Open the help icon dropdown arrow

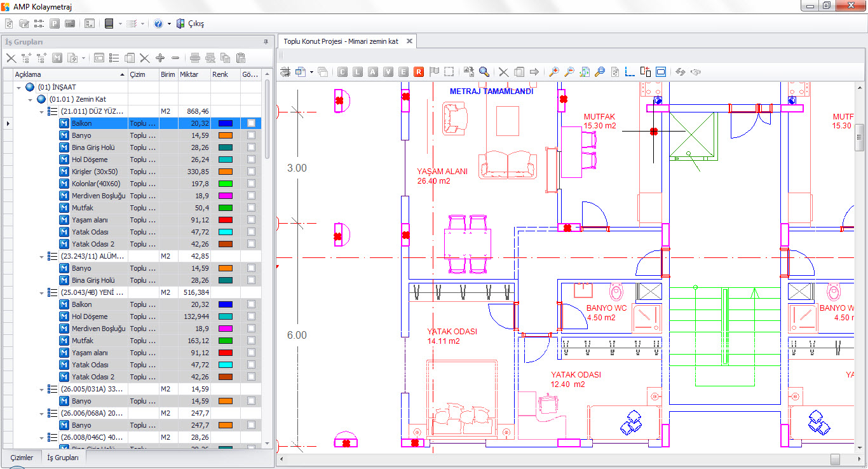[x=169, y=24]
